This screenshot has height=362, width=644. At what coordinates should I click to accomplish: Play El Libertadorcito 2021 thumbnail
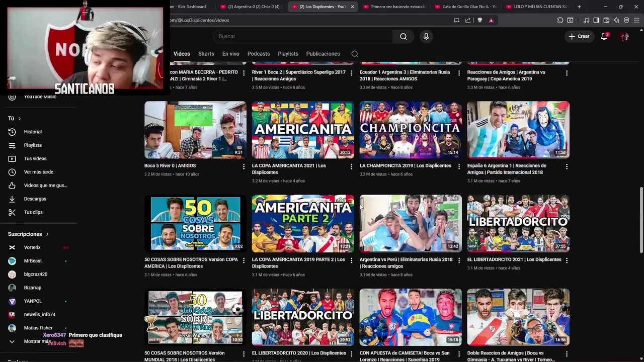click(518, 223)
